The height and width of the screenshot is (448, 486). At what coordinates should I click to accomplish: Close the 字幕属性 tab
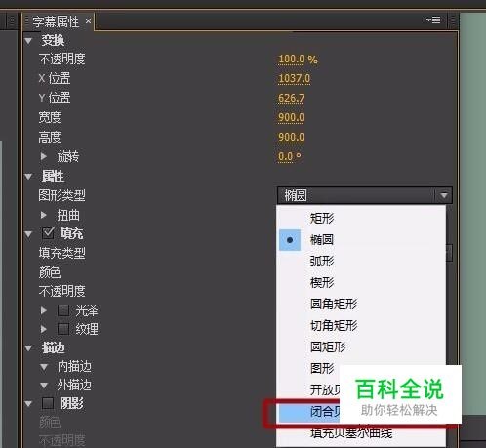click(x=88, y=21)
